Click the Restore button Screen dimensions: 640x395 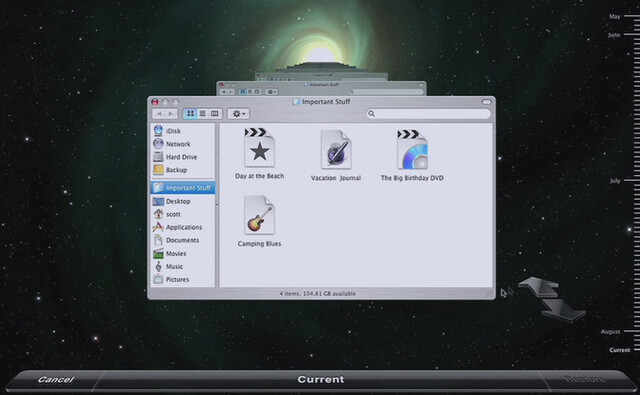pyautogui.click(x=584, y=379)
